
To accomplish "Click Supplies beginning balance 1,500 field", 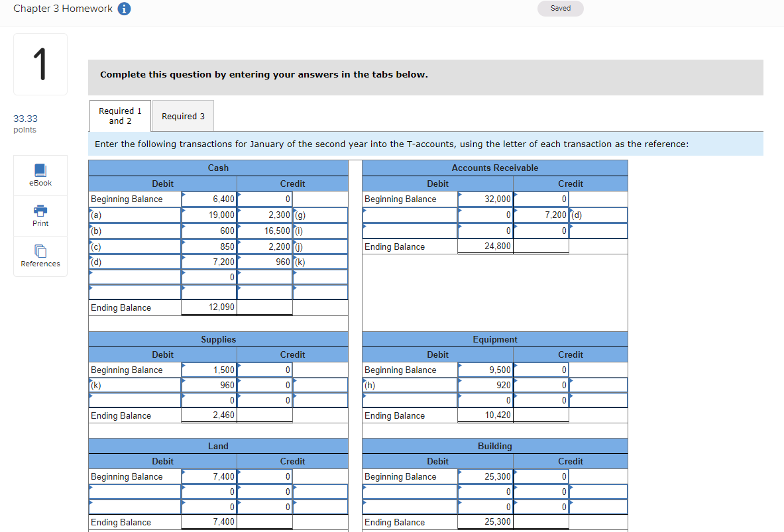I will (209, 370).
